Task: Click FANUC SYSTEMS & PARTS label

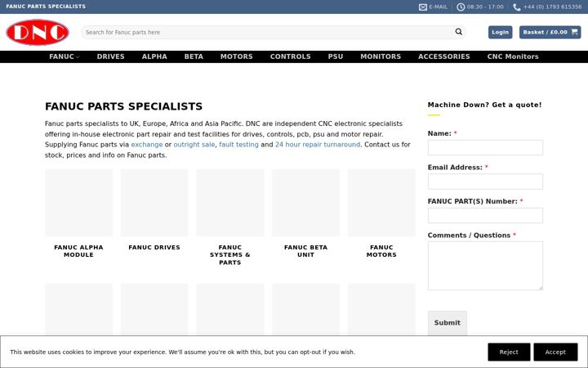Action: pos(229,254)
